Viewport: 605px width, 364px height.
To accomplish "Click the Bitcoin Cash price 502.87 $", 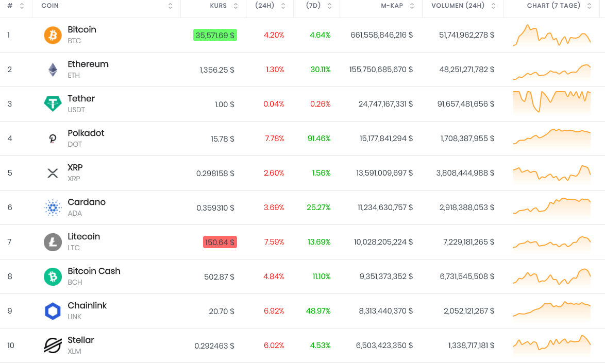I will 219,277.
